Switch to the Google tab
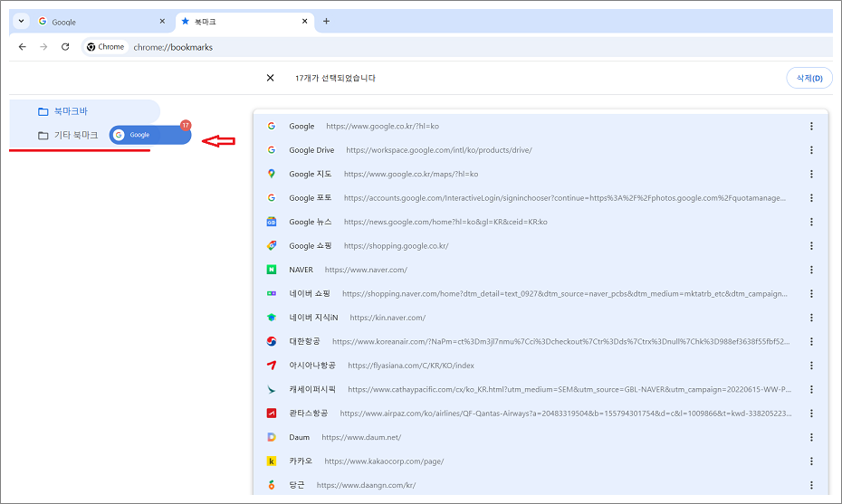 click(102, 22)
